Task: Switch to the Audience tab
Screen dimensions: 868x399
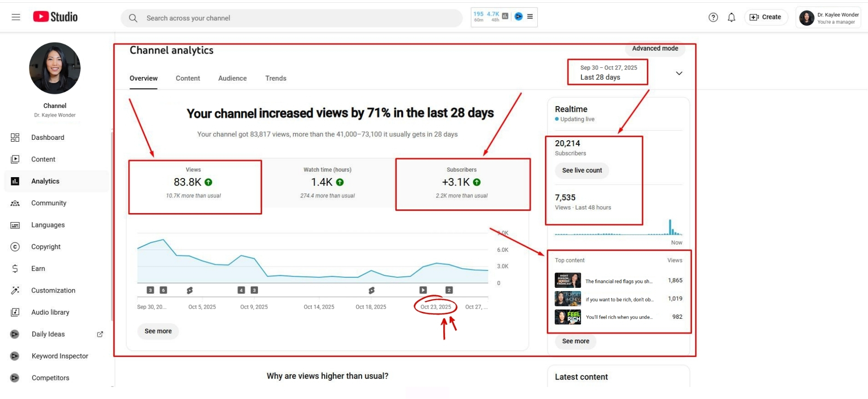Action: pyautogui.click(x=232, y=78)
